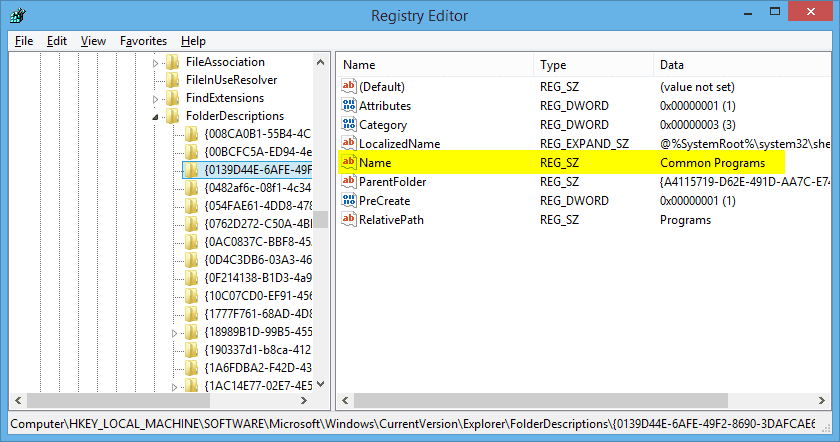The height and width of the screenshot is (442, 840).
Task: Click the binary icon of PreCreate value
Action: 349,200
